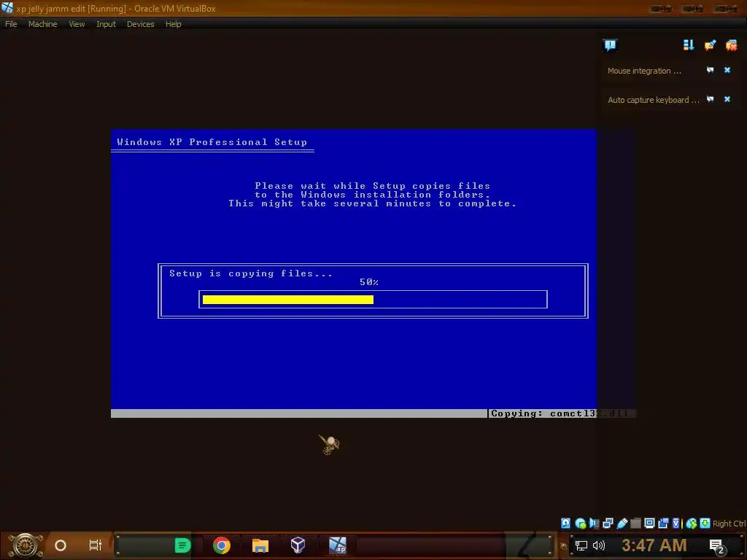Open the Cortana circle search icon
The width and height of the screenshot is (747, 560).
[x=61, y=545]
